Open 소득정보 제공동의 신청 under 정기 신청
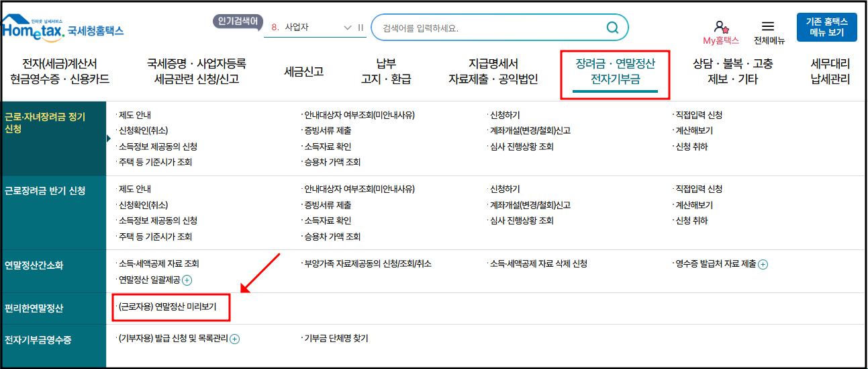The height and width of the screenshot is (369, 868). [x=158, y=147]
